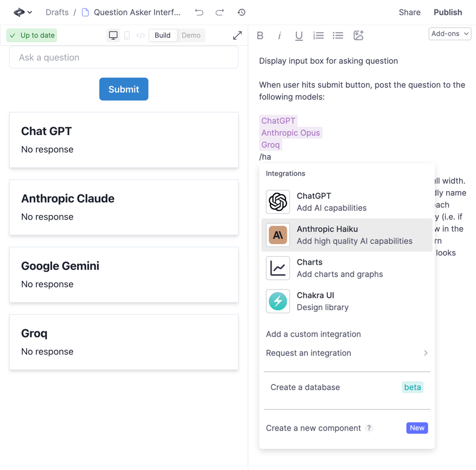The image size is (476, 470).
Task: Click No response under Chat GPT
Action: tap(47, 149)
